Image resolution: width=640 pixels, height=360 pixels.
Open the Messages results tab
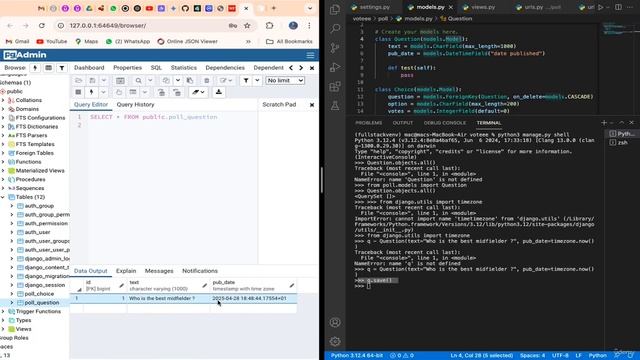point(159,271)
